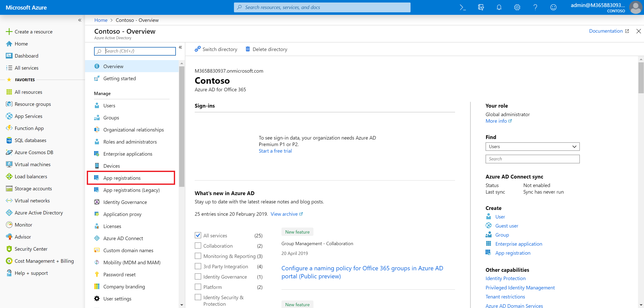Select Enterprise applications in Manage menu
The height and width of the screenshot is (308, 644).
coord(128,154)
